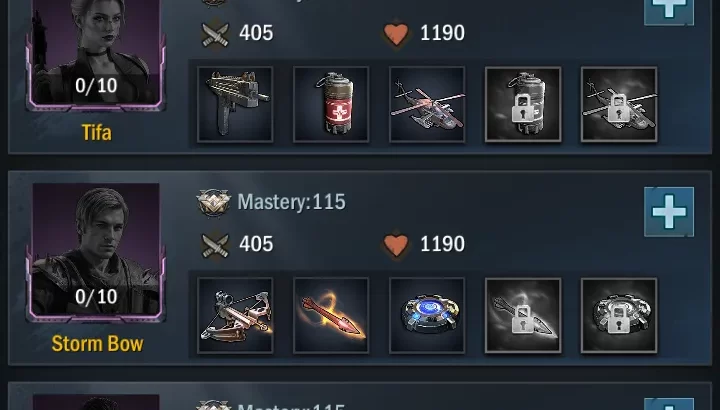The image size is (720, 410).
Task: Tap Storm Bow's locked arrow skill slot
Action: (523, 315)
